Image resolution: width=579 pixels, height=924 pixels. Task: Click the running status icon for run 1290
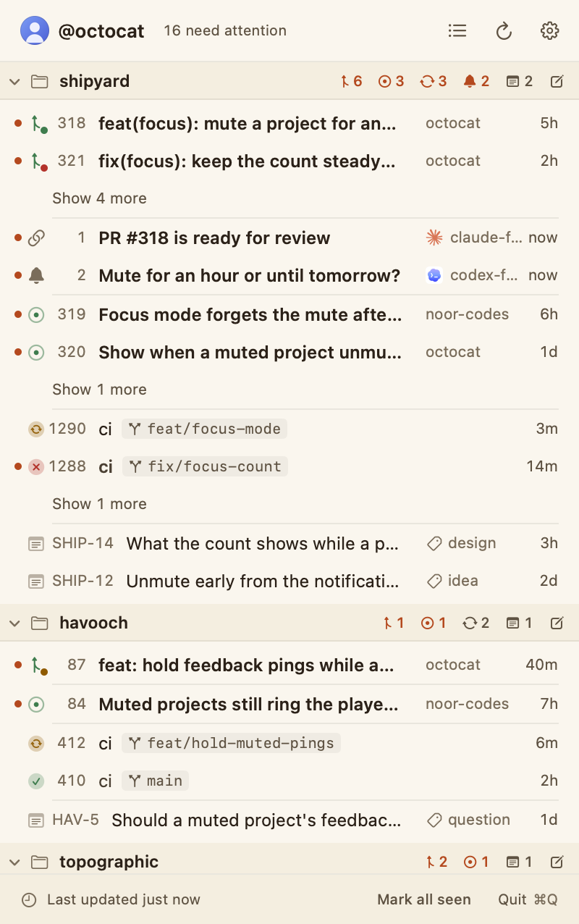36,429
